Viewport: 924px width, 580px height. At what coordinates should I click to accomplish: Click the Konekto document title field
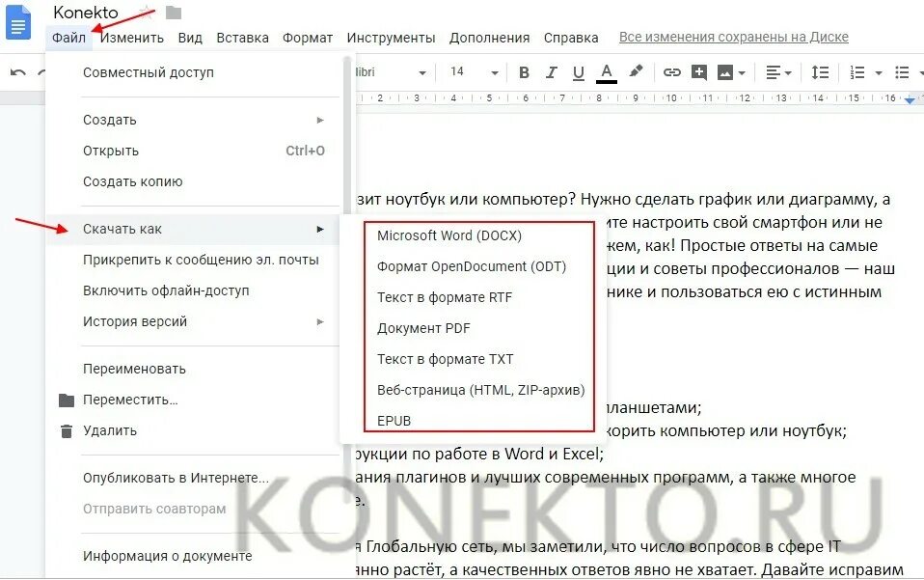click(86, 13)
